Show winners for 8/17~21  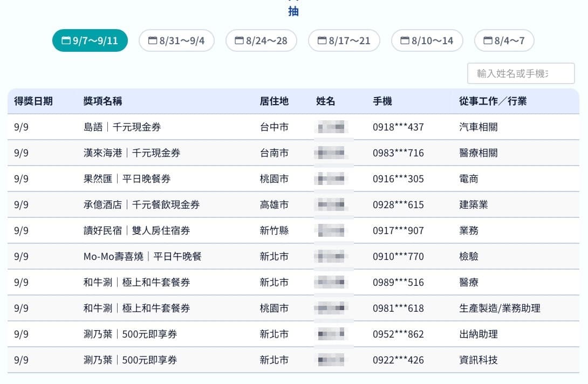[344, 40]
